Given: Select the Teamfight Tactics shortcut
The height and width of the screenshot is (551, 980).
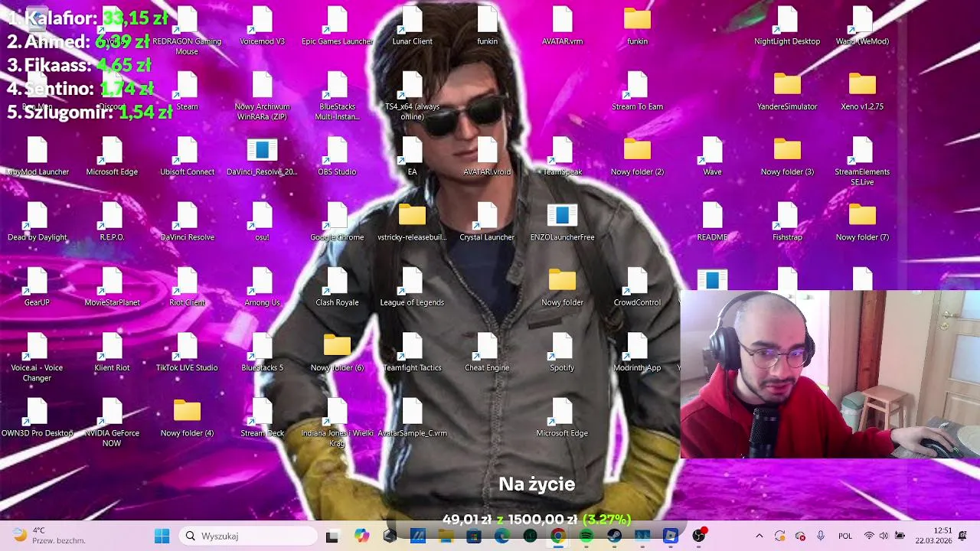Looking at the screenshot, I should 412,353.
